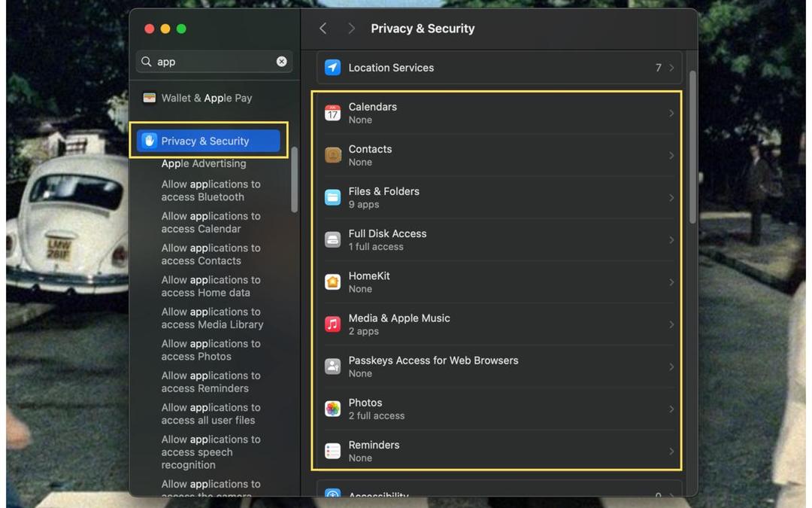Click the Location Services arrow icon
The height and width of the screenshot is (508, 812).
(x=332, y=68)
